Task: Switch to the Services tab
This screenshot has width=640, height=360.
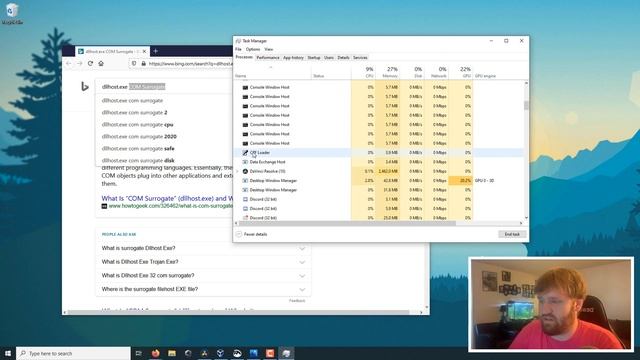Action: (x=360, y=58)
